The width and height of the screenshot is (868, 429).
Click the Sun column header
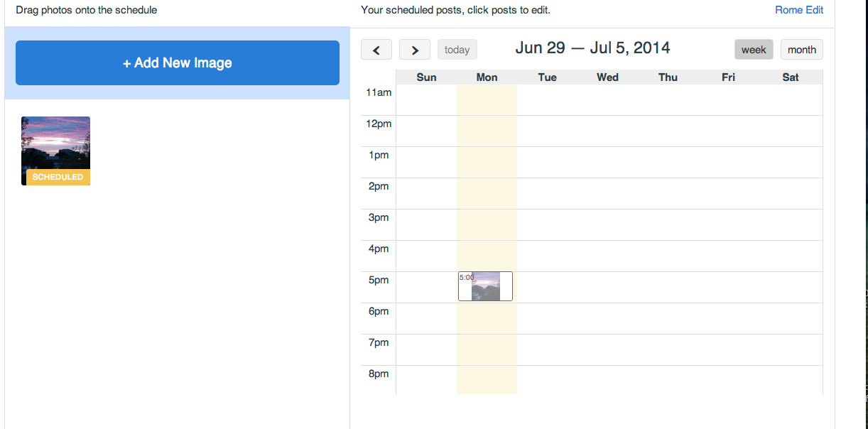click(426, 77)
